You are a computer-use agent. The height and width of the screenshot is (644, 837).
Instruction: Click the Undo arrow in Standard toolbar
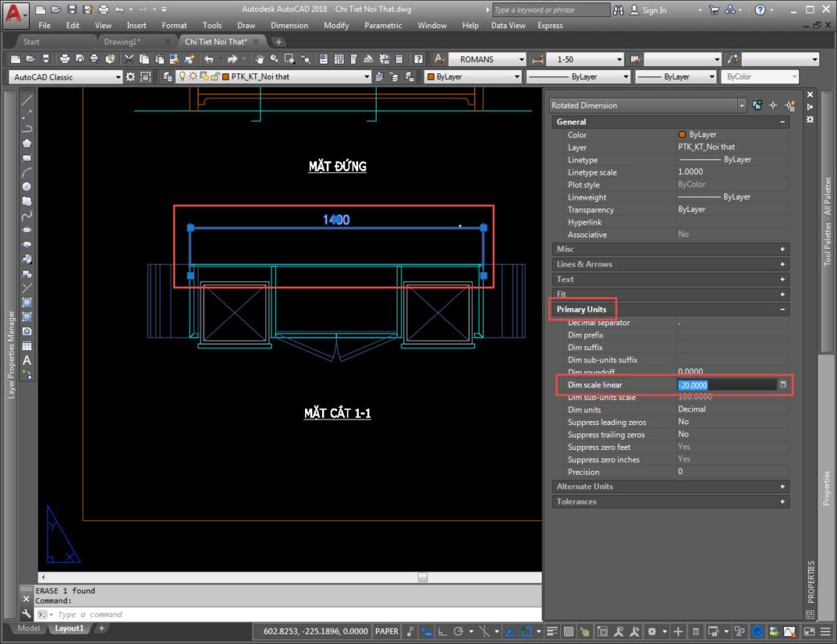(209, 60)
